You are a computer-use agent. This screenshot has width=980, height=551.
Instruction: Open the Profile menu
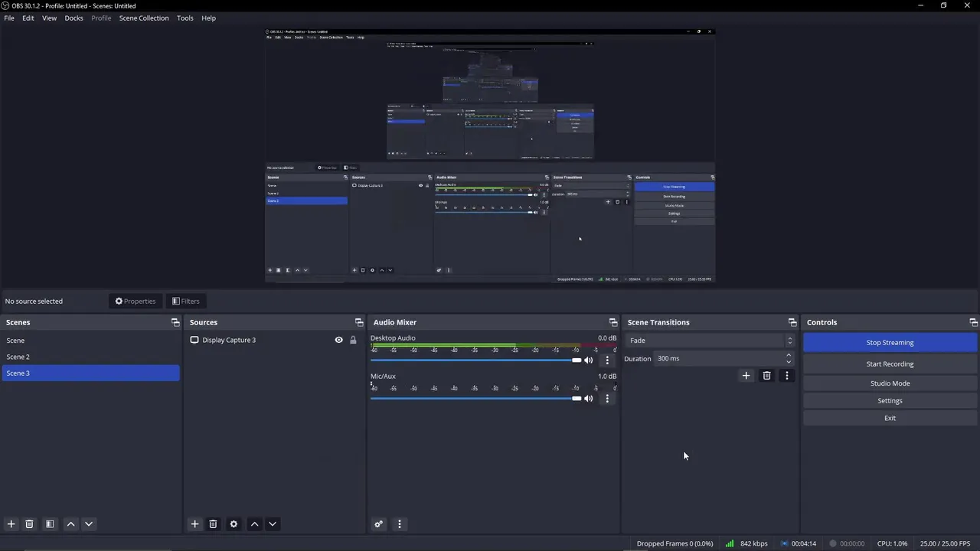click(x=101, y=18)
